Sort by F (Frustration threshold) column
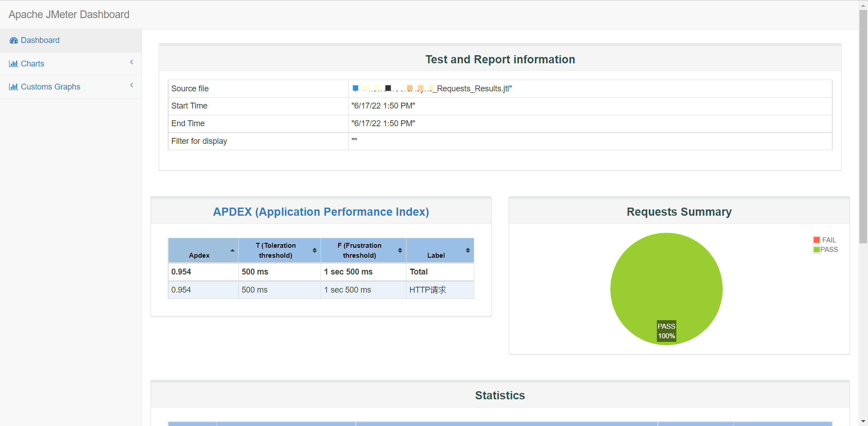868x426 pixels. tap(363, 251)
